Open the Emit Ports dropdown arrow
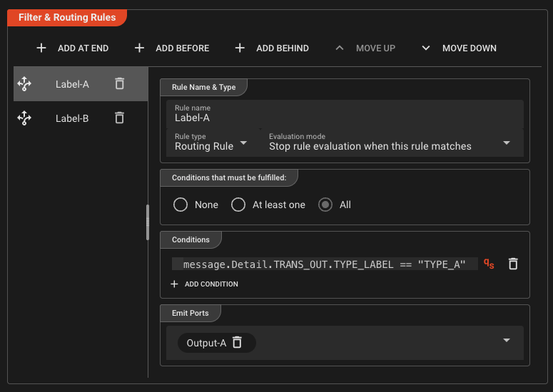Screen dimensions: 553x392 click(x=506, y=341)
